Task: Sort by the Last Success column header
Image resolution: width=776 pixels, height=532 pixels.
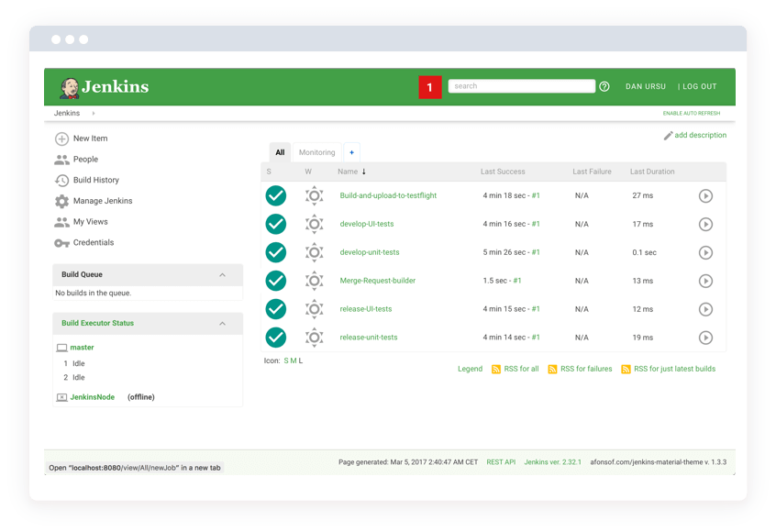Action: click(x=503, y=172)
